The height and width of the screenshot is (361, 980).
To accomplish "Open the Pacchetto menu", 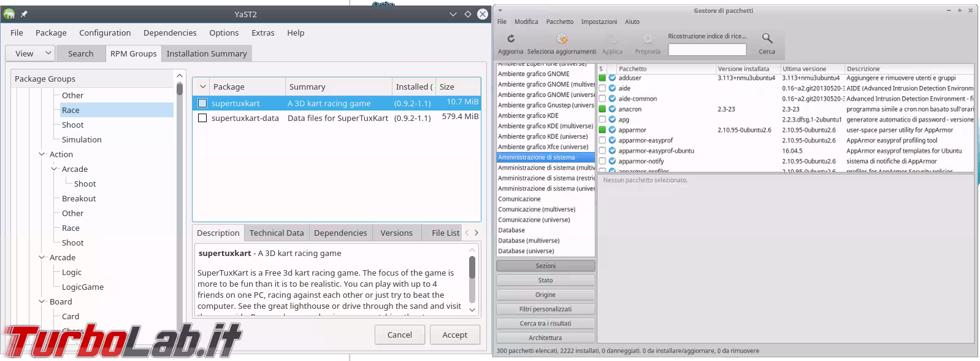I will [x=560, y=21].
